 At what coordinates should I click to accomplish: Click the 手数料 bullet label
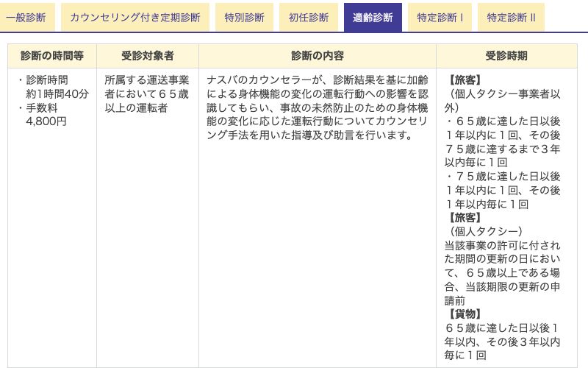[42, 107]
